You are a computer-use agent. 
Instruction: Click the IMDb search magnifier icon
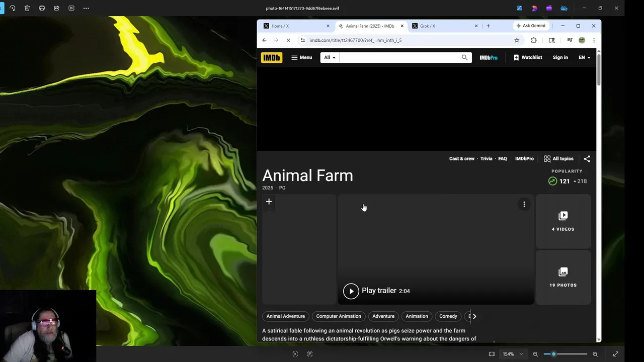[464, 57]
